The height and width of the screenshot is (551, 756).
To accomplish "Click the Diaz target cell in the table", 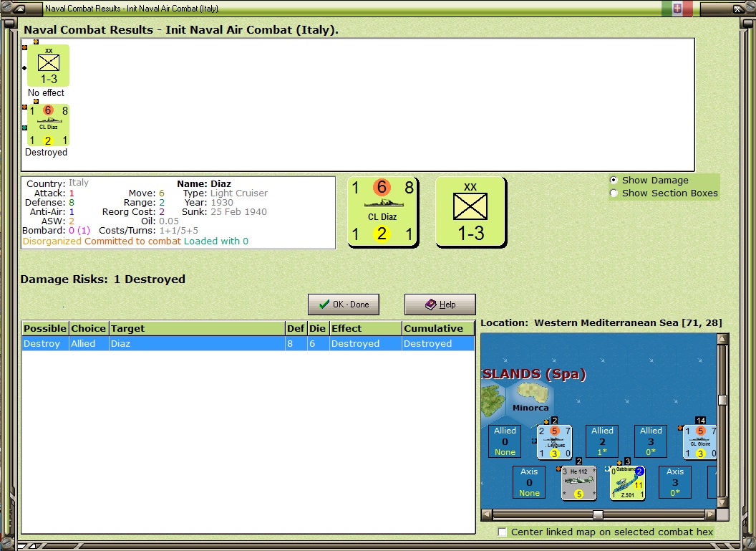I will coord(197,343).
